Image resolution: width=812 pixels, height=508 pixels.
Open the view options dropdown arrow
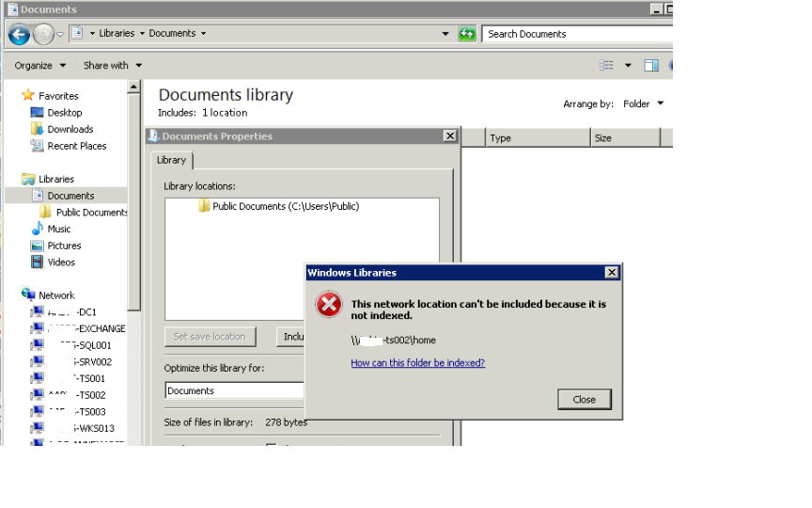point(628,65)
